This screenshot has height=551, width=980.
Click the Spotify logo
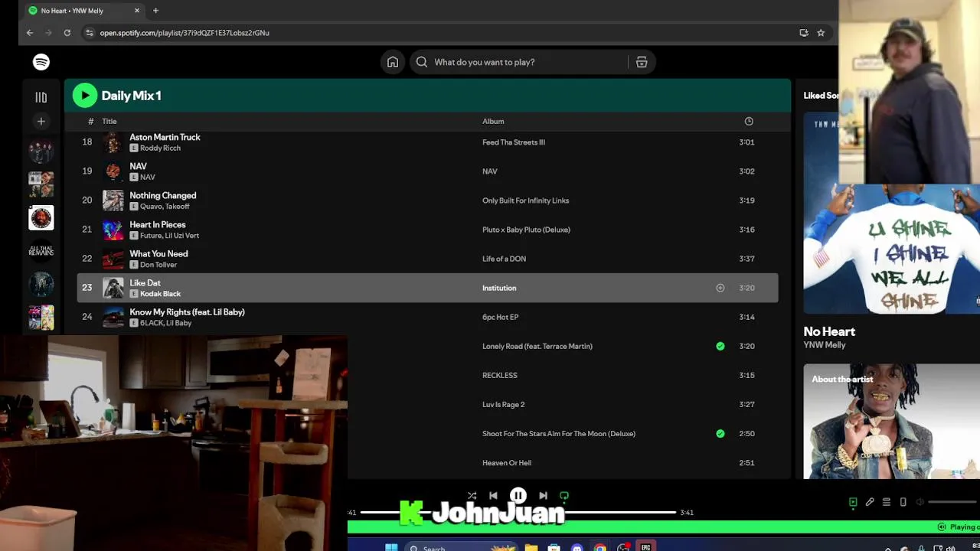[41, 62]
